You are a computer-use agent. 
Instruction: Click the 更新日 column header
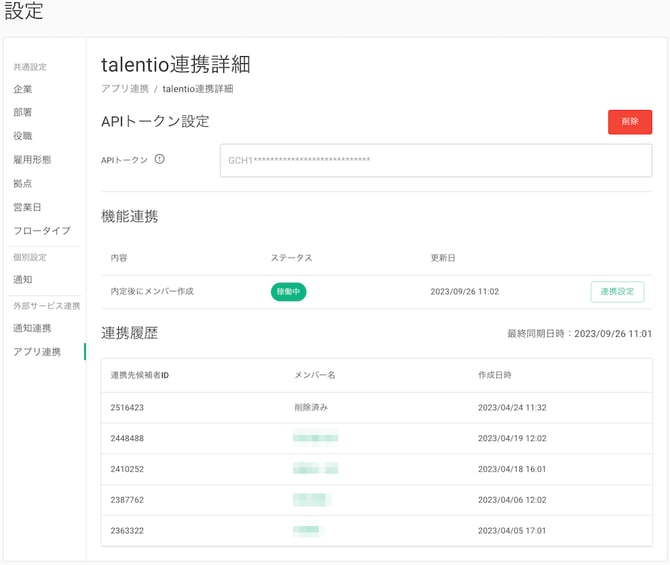point(443,258)
